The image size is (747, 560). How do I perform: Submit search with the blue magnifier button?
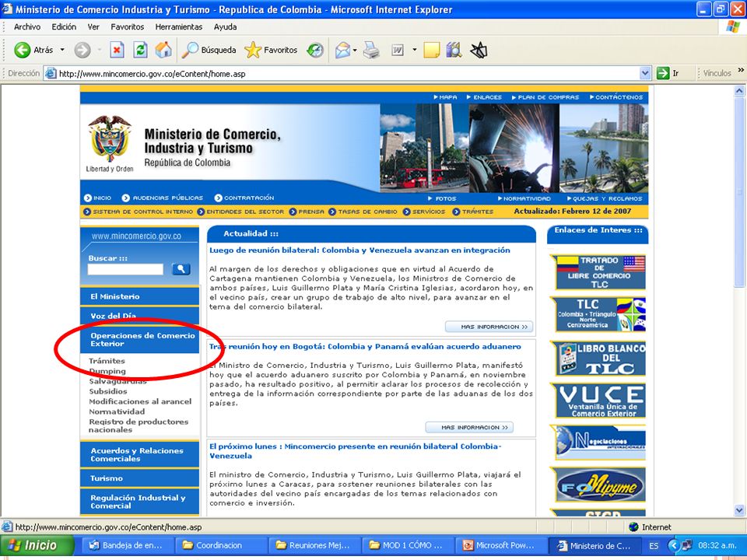181,269
